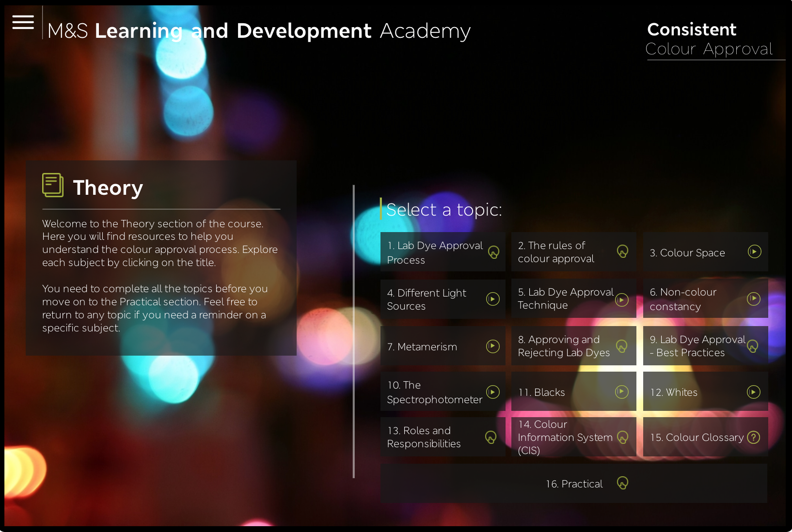The image size is (792, 532).
Task: Click play icon beside Different Light Sources
Action: click(x=492, y=299)
